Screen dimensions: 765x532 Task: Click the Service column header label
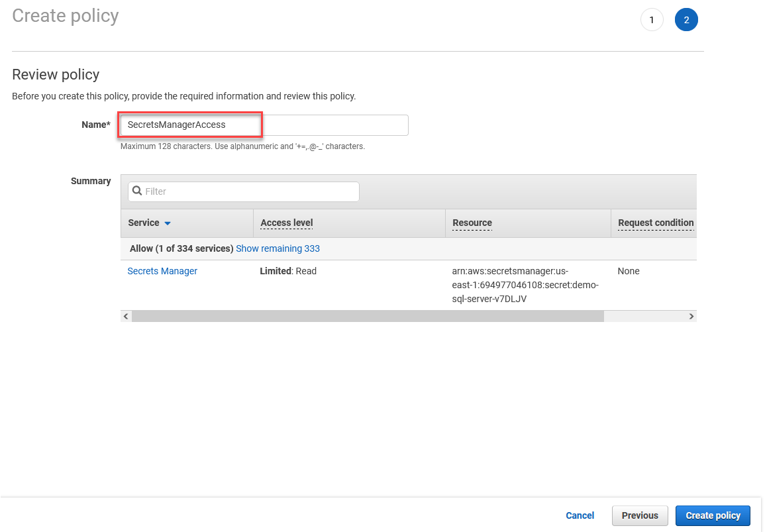tap(144, 223)
